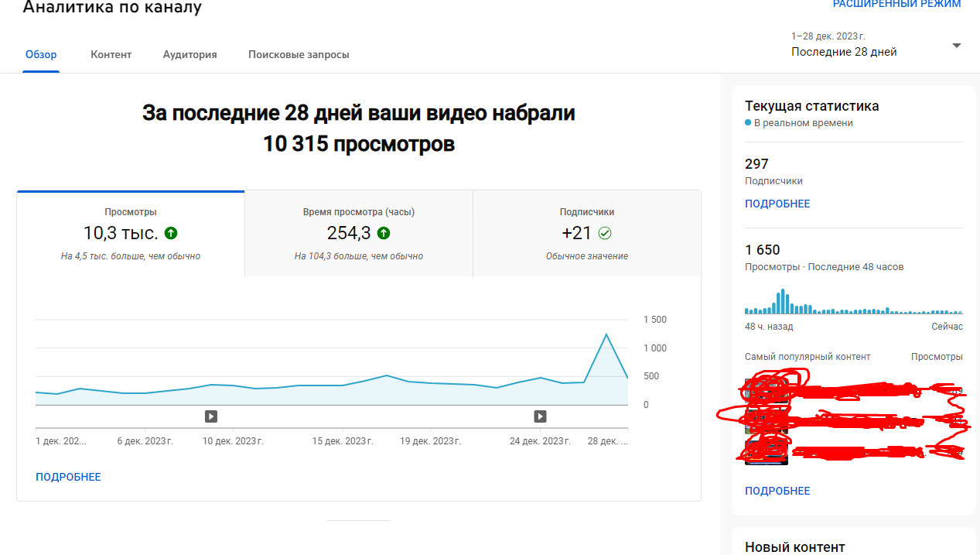The height and width of the screenshot is (555, 980).
Task: Click 'Текущая статистика' heading
Action: click(x=812, y=106)
